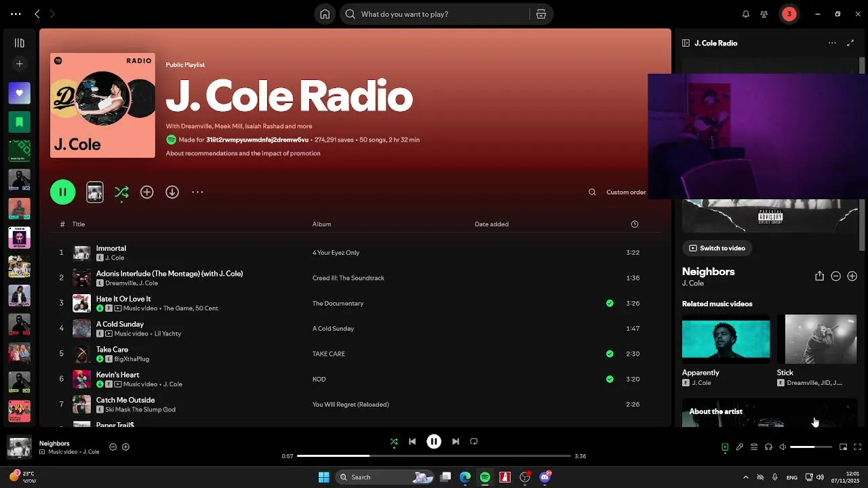Pause the J. Cole Radio playlist
The width and height of the screenshot is (868, 488).
[62, 192]
